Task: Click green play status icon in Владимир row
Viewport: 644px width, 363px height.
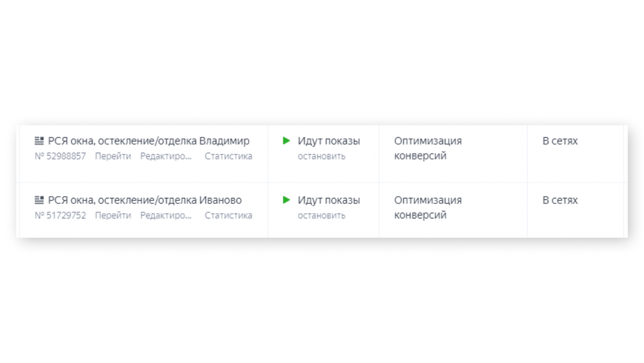Action: (286, 141)
